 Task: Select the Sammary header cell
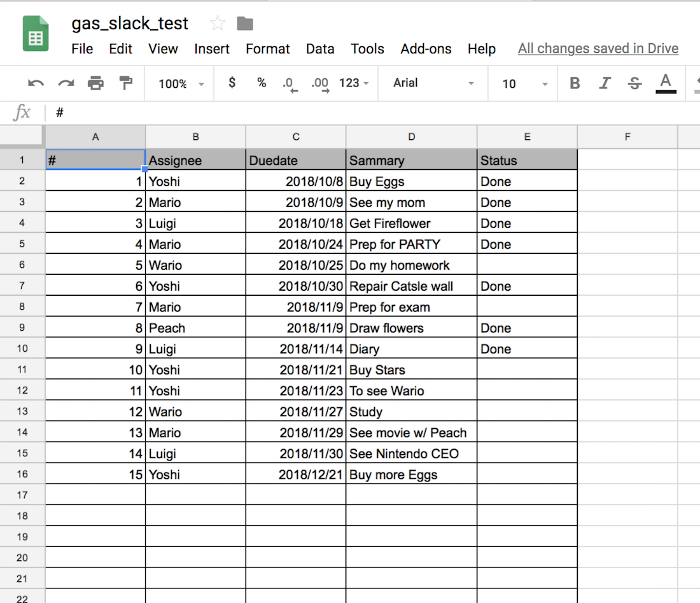pos(412,160)
